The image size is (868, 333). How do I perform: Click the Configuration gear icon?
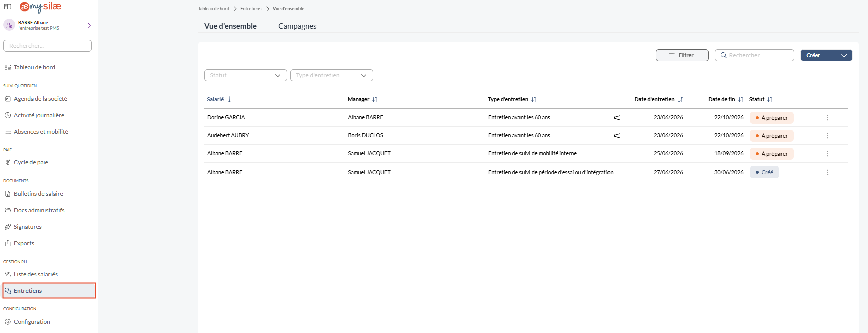click(8, 322)
